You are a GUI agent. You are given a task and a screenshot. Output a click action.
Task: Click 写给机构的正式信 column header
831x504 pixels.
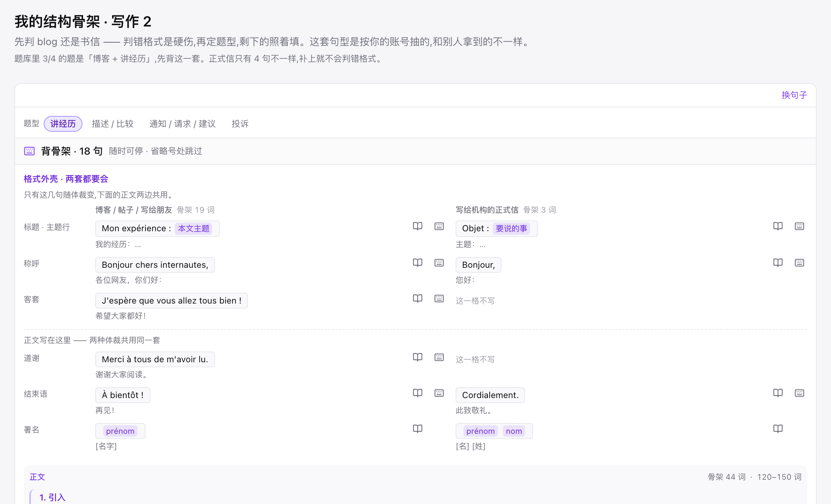[487, 210]
